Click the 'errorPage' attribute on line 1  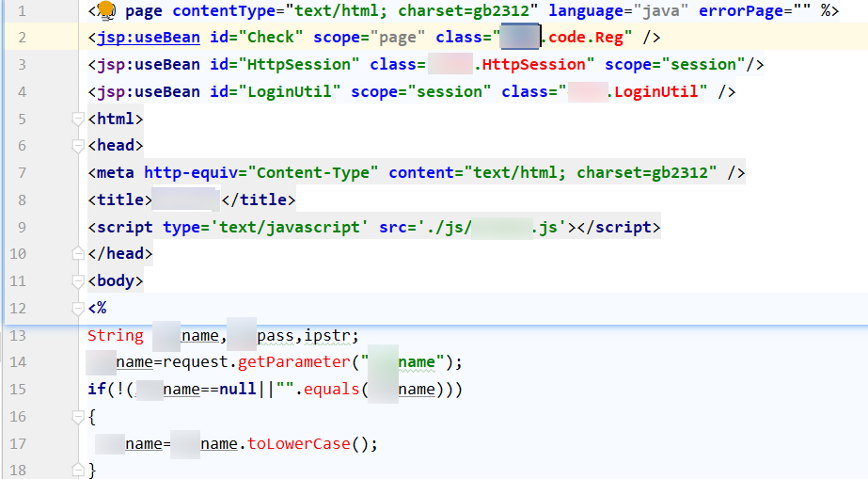tap(740, 10)
